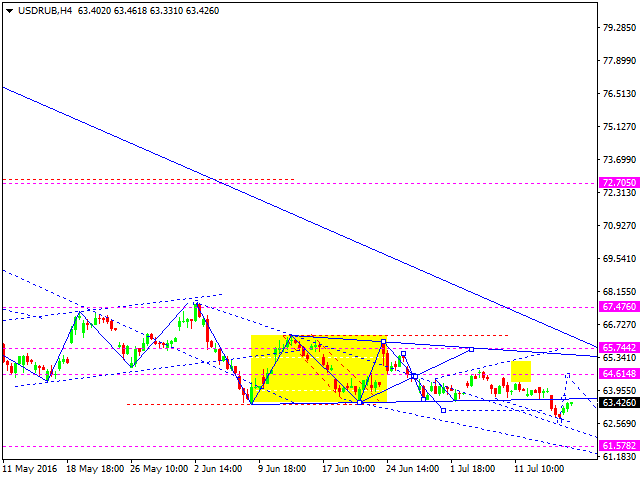Click the USDRUB,H4 symbol title
The width and height of the screenshot is (640, 480).
pyautogui.click(x=45, y=11)
